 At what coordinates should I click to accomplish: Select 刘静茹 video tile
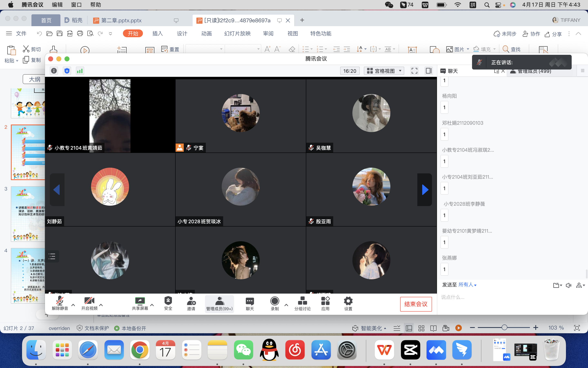110,190
